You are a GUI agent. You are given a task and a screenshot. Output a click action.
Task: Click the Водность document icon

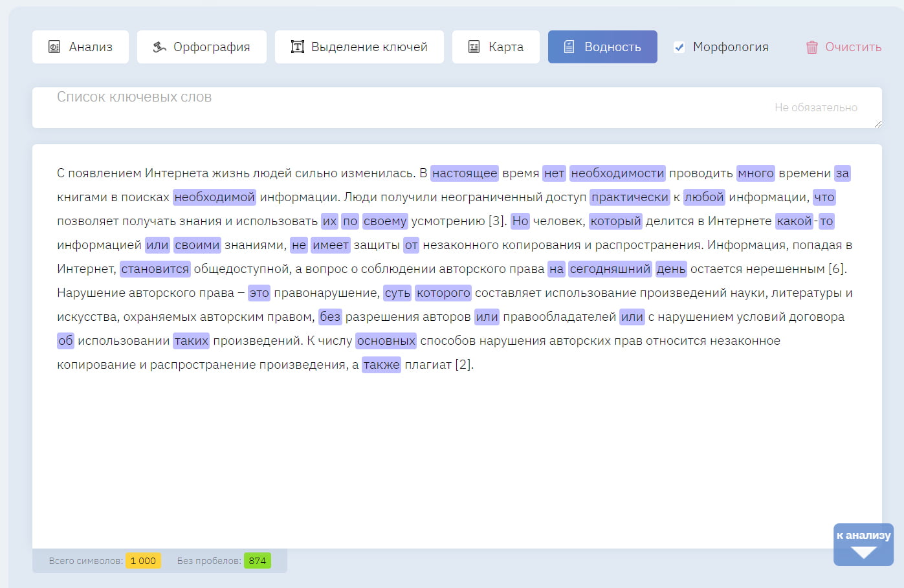(x=569, y=47)
